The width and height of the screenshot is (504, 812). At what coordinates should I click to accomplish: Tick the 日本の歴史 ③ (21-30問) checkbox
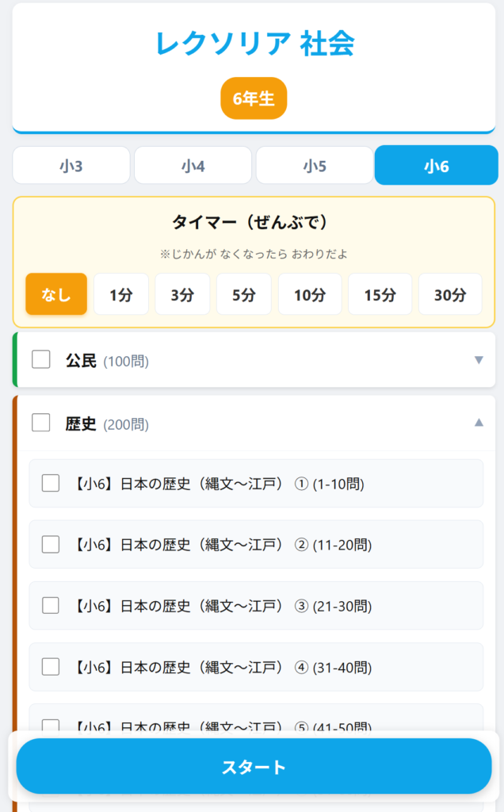51,605
